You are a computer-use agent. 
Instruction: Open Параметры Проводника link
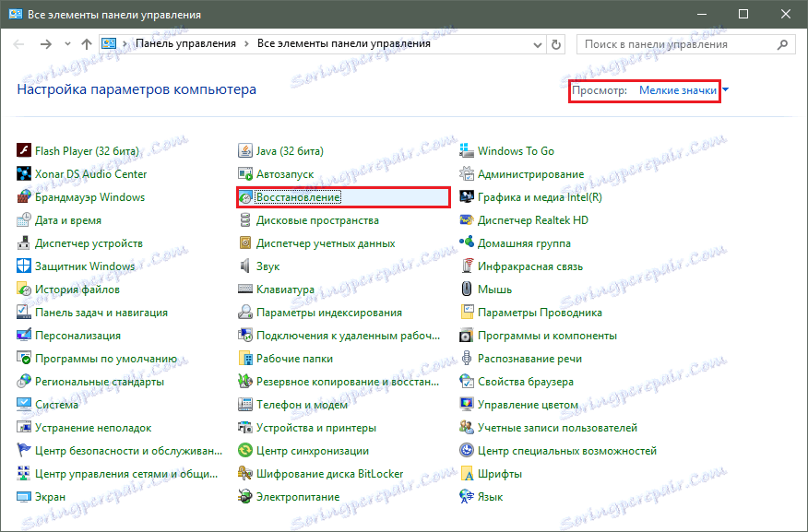pos(540,313)
